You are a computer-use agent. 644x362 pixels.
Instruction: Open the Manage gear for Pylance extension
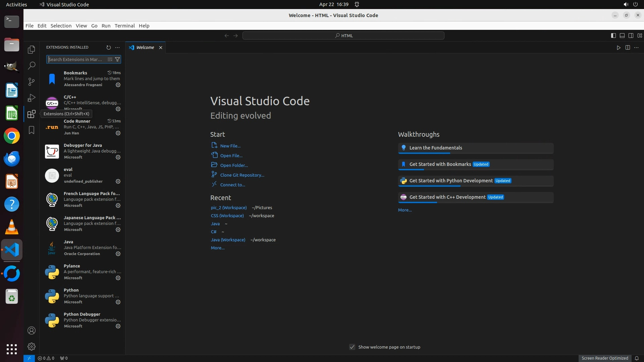tap(118, 278)
